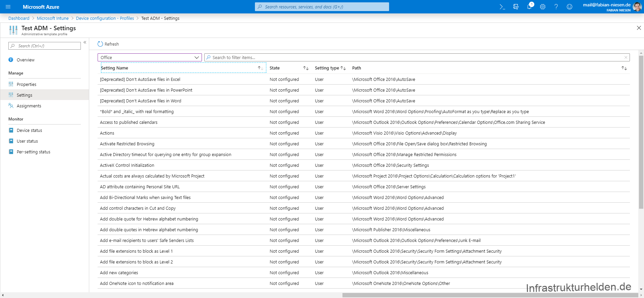Collapse the left navigation pane

coord(85,42)
